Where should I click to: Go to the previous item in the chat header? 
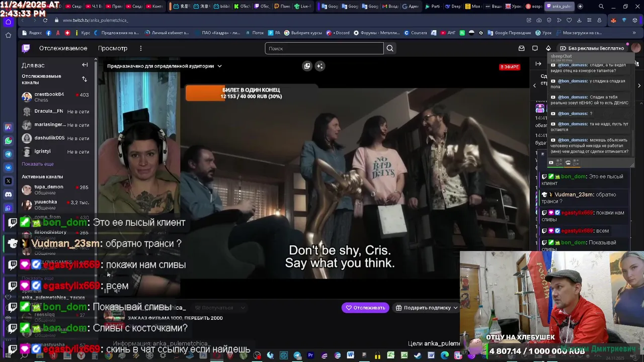534,85
